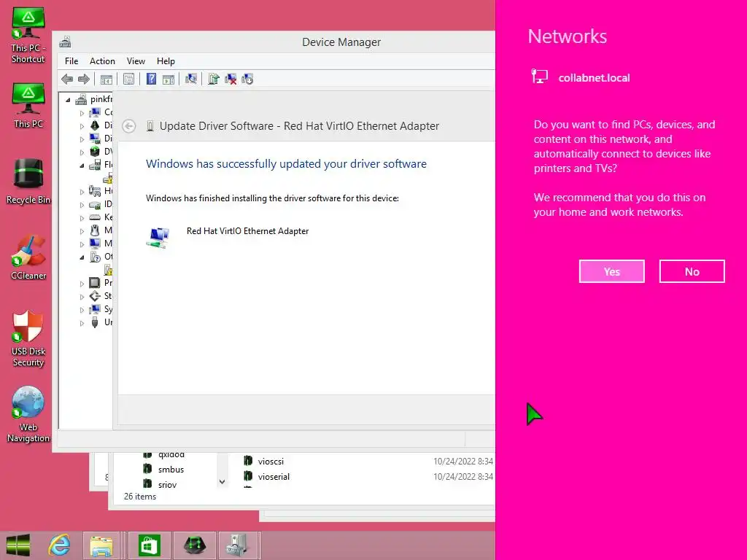This screenshot has width=747, height=560.
Task: Expand the Universal Serial Bus category arrow
Action: pos(82,323)
